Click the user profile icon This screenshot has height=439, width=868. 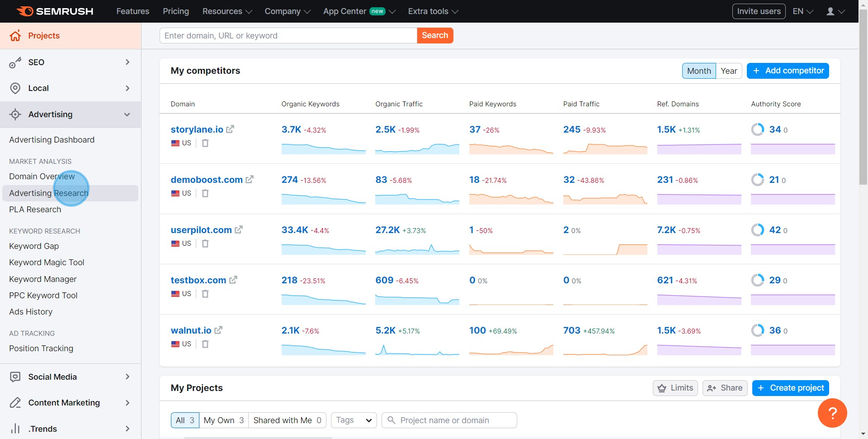(830, 11)
